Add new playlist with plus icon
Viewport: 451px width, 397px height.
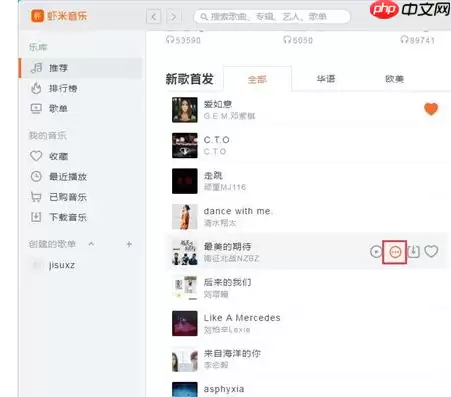pos(129,244)
